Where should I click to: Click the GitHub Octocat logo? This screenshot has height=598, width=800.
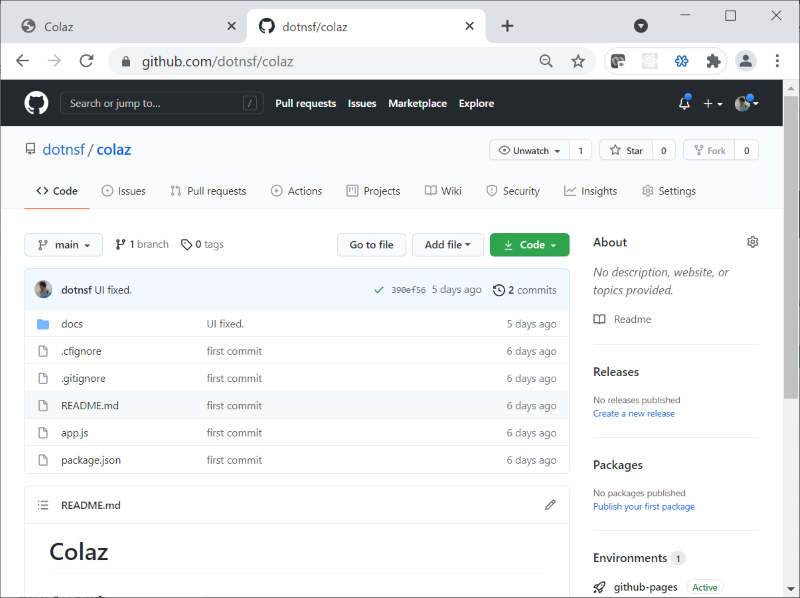[x=36, y=103]
